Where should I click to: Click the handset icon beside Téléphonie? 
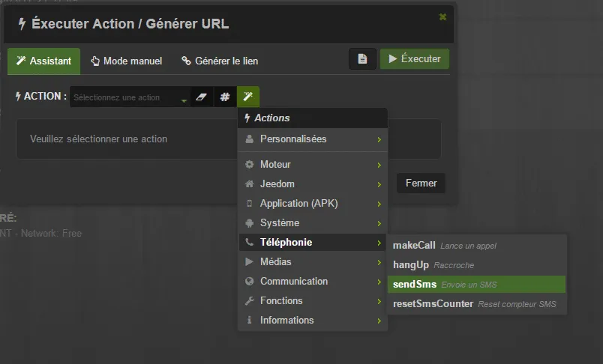(x=249, y=242)
